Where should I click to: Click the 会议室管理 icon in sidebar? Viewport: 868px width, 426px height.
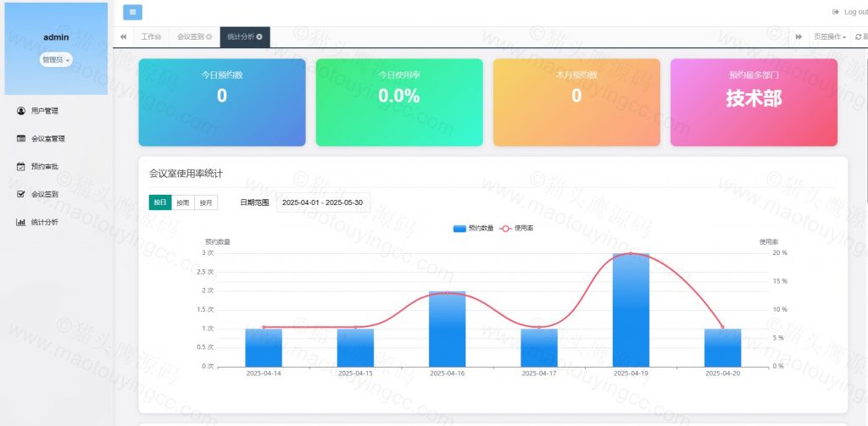pos(21,139)
